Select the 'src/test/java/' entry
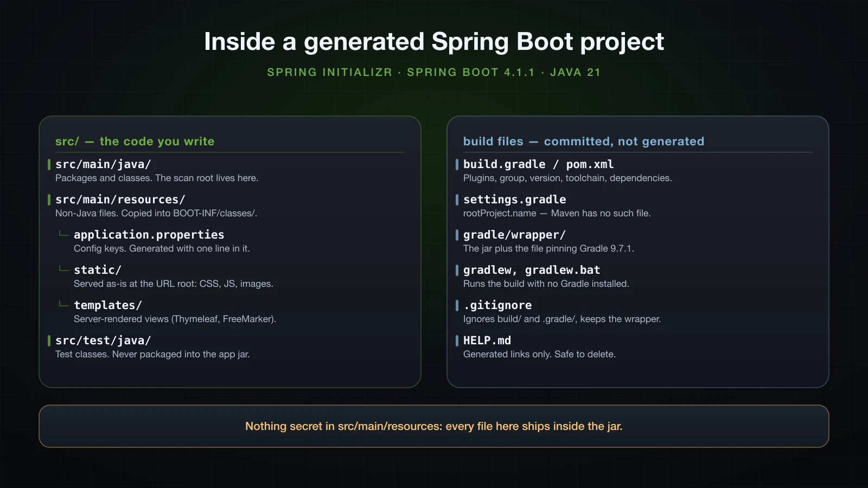Screen dimensions: 868x488 pos(103,341)
